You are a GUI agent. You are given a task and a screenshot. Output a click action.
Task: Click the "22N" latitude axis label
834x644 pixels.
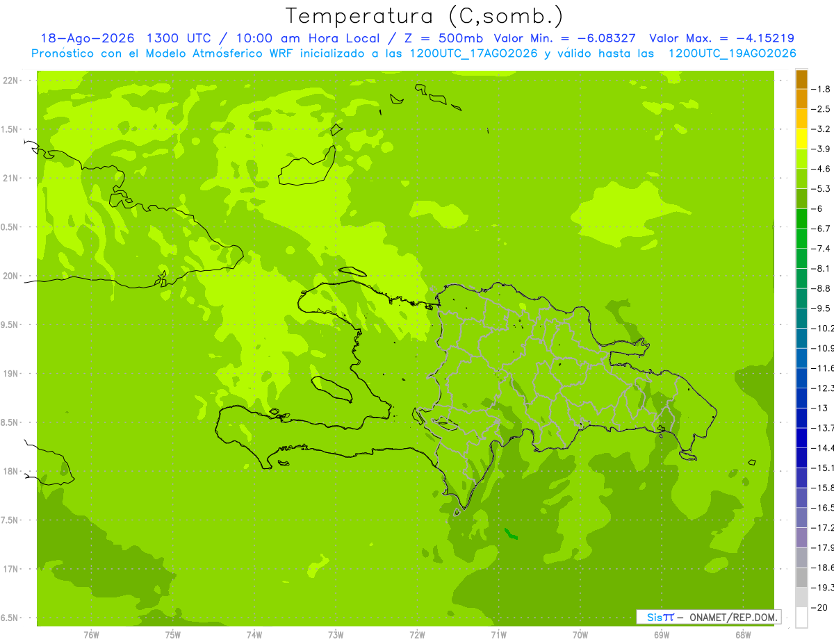coord(10,81)
